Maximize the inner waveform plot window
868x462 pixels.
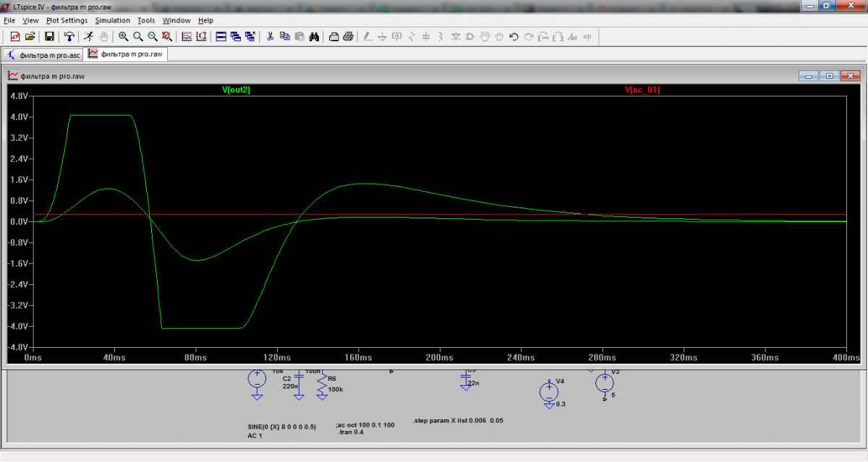(830, 76)
